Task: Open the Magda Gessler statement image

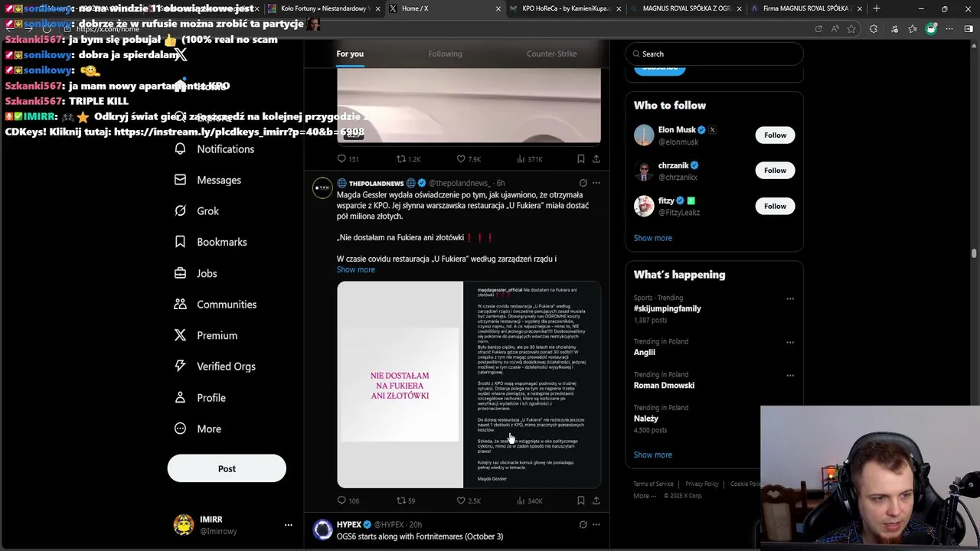Action: coord(532,384)
